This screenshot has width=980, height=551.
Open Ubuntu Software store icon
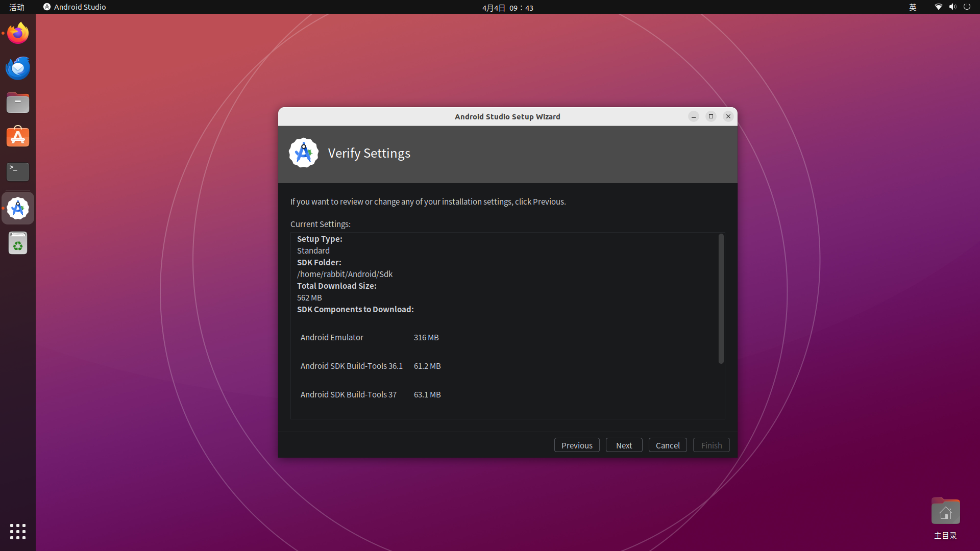pyautogui.click(x=18, y=137)
